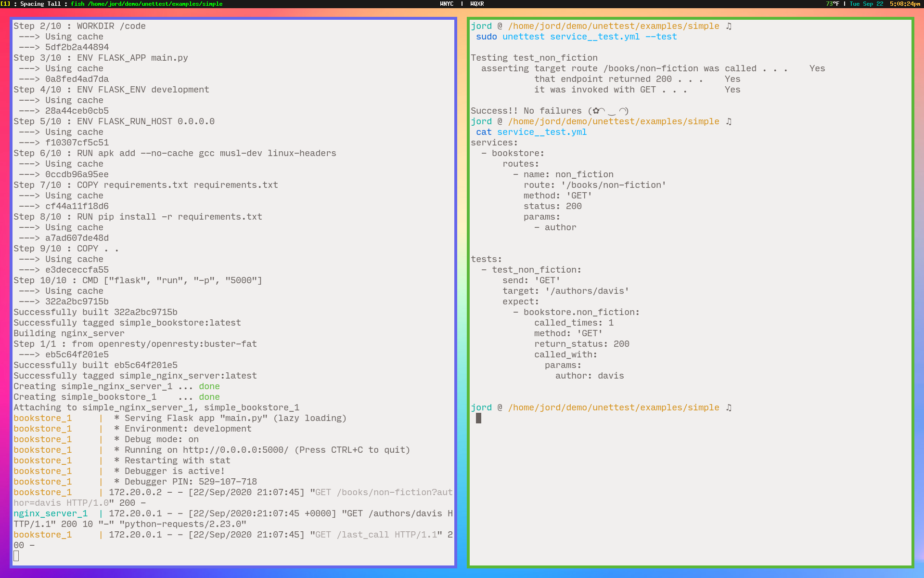Viewport: 924px width, 578px height.
Task: Click the nginx_server_1 log prefix
Action: [51, 513]
